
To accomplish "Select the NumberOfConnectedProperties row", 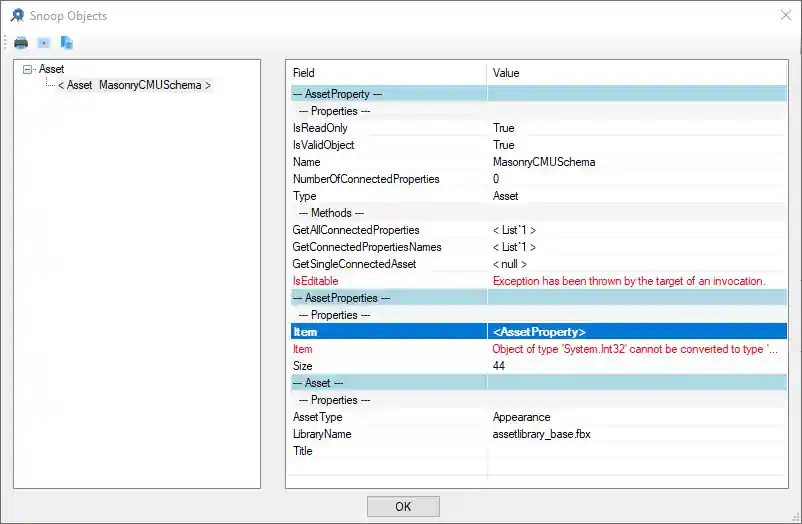I will click(x=366, y=179).
